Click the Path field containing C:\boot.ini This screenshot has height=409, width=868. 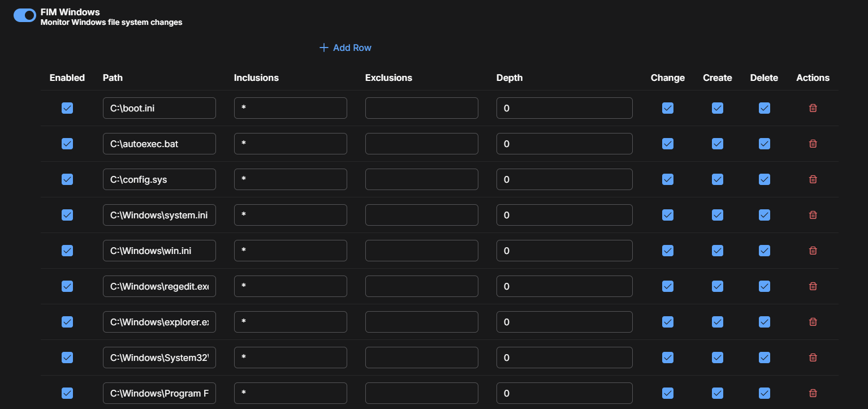tap(159, 108)
